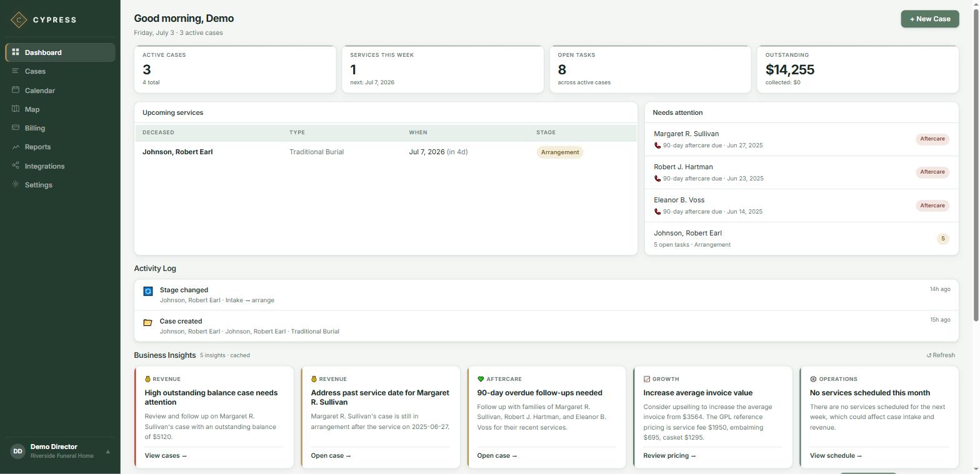The width and height of the screenshot is (980, 474).
Task: Create a case with + New Case
Action: point(929,19)
